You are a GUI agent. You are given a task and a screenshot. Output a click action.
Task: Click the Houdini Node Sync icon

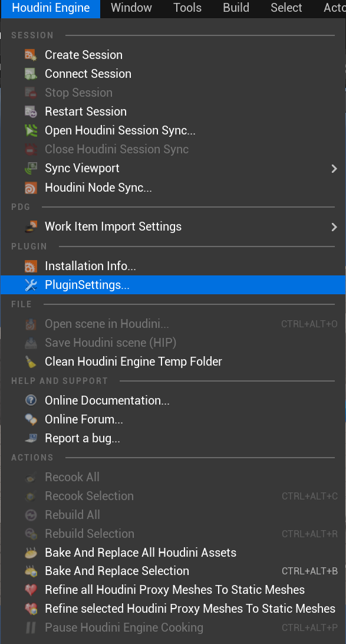pos(31,188)
